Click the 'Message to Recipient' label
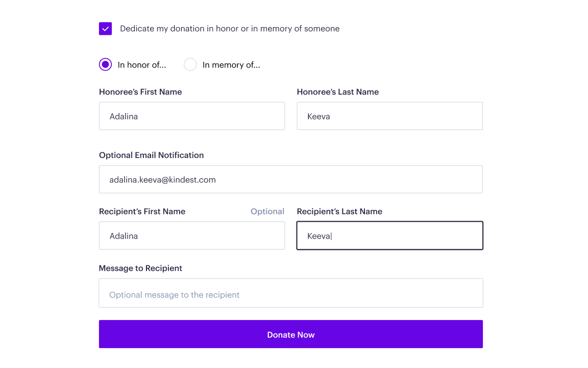 140,268
